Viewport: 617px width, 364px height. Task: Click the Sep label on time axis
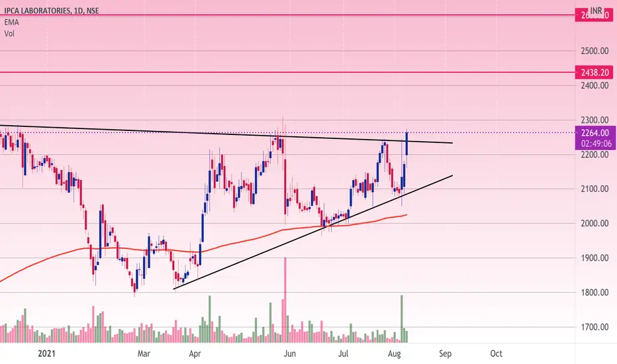coord(445,353)
